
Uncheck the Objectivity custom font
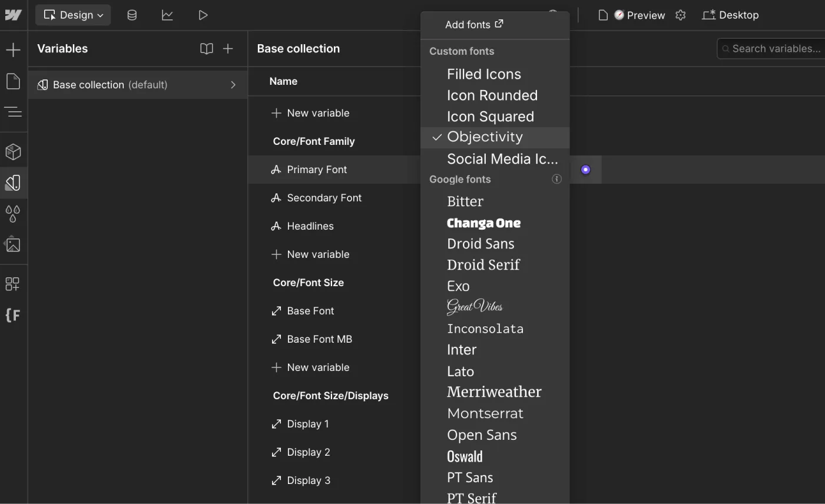click(485, 137)
